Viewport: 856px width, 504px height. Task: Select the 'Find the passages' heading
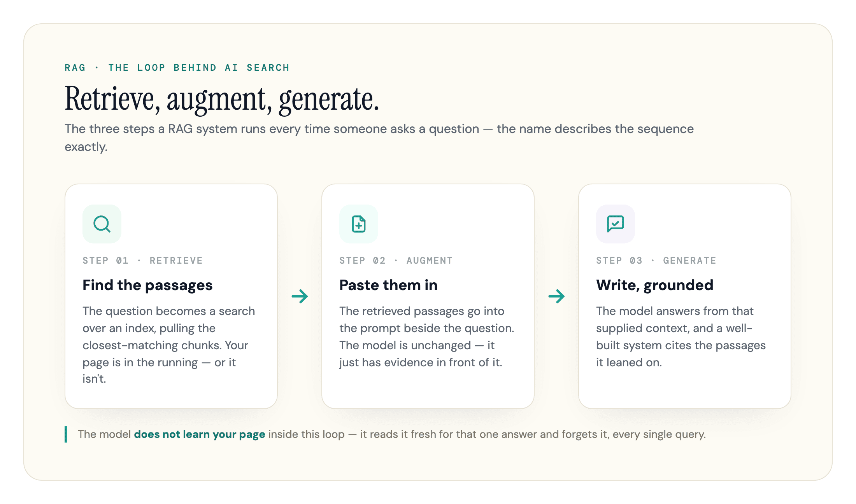(x=147, y=285)
